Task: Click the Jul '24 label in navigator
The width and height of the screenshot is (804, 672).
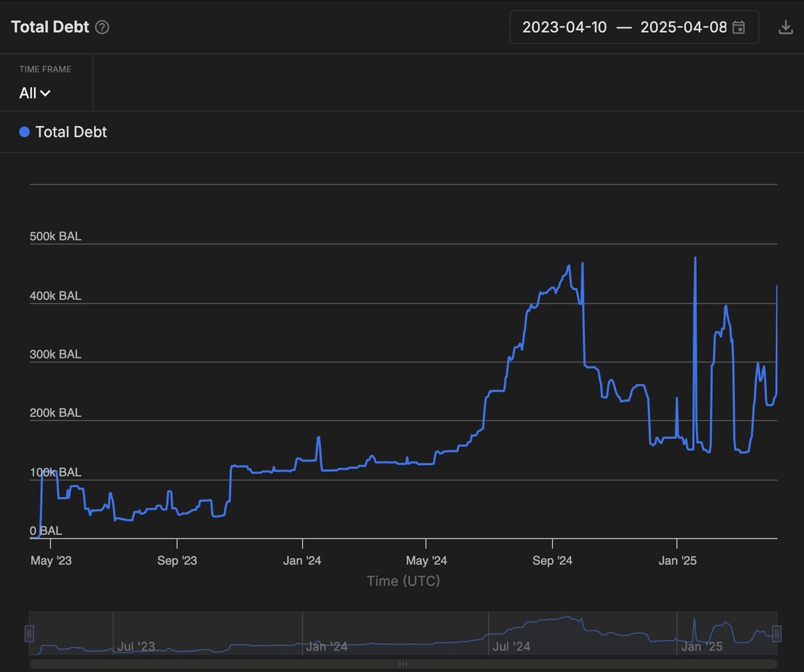Action: [511, 647]
